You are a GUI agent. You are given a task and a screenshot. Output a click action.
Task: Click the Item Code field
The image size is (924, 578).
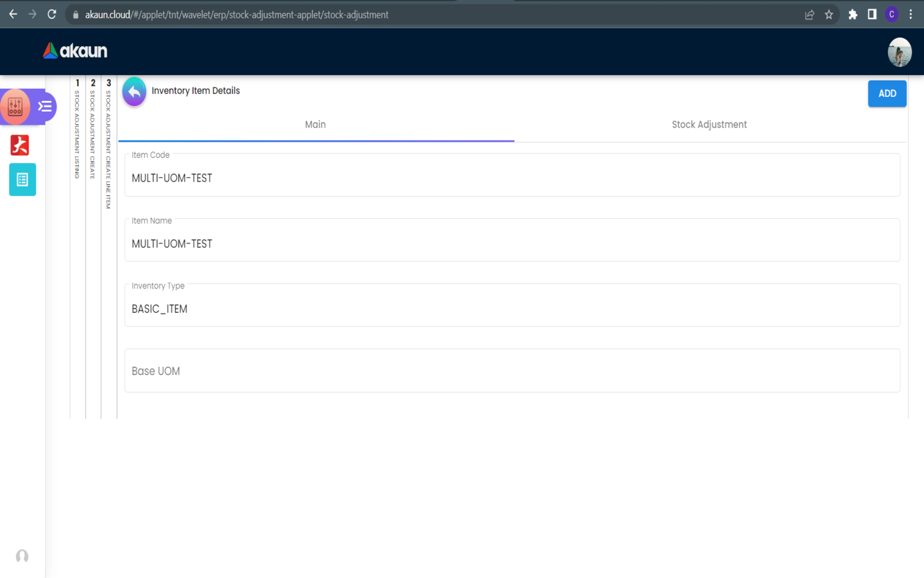pyautogui.click(x=512, y=175)
